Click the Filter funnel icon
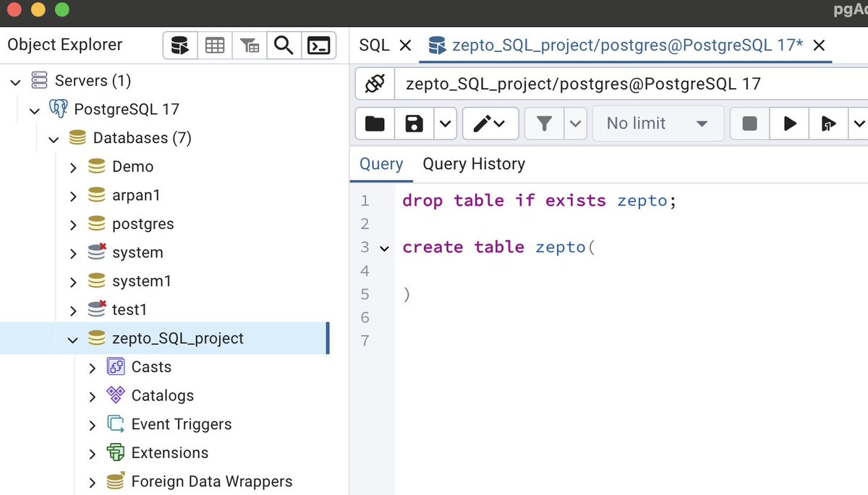This screenshot has width=868, height=495. 545,124
